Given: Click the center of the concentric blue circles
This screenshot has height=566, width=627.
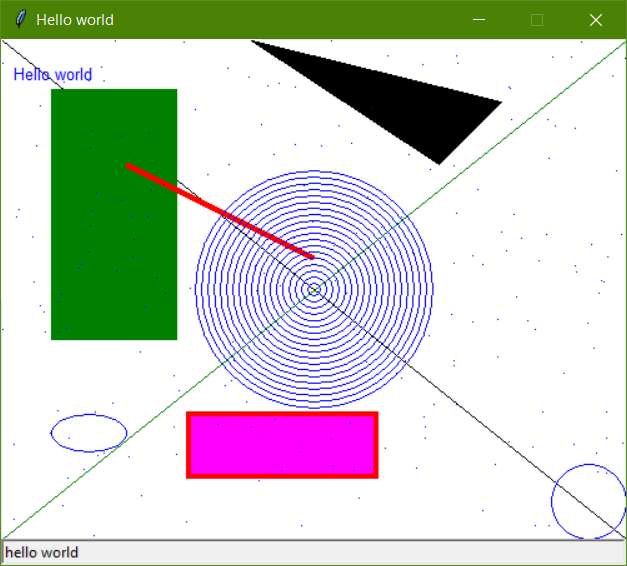Looking at the screenshot, I should click(x=314, y=289).
